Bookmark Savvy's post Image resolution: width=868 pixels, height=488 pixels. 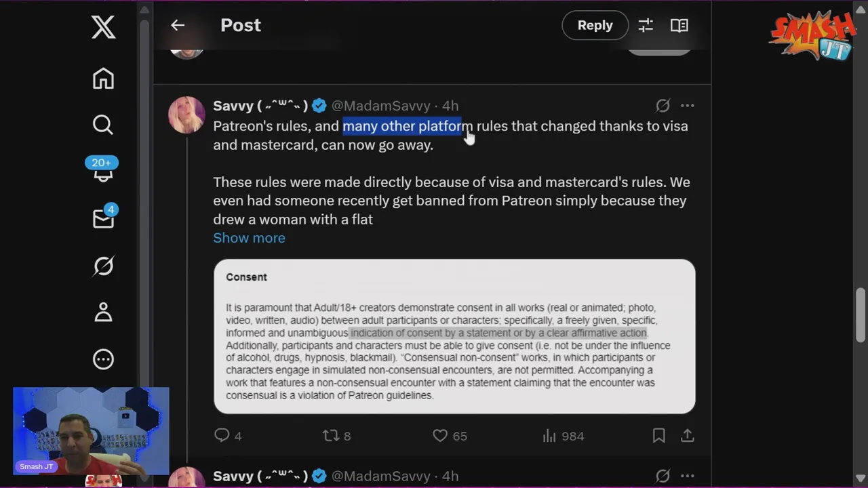[658, 436]
